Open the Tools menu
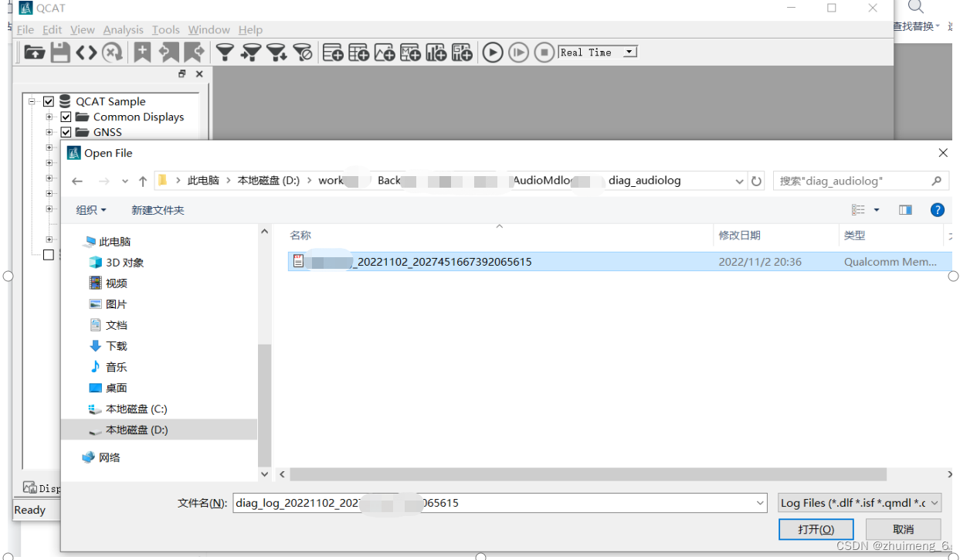The image size is (960, 560). pyautogui.click(x=165, y=29)
